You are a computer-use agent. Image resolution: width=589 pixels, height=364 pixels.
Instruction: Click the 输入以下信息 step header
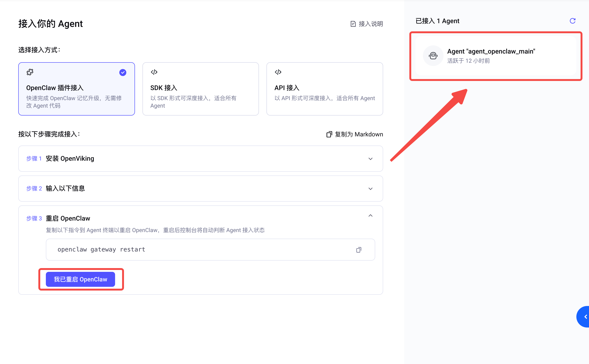click(200, 189)
